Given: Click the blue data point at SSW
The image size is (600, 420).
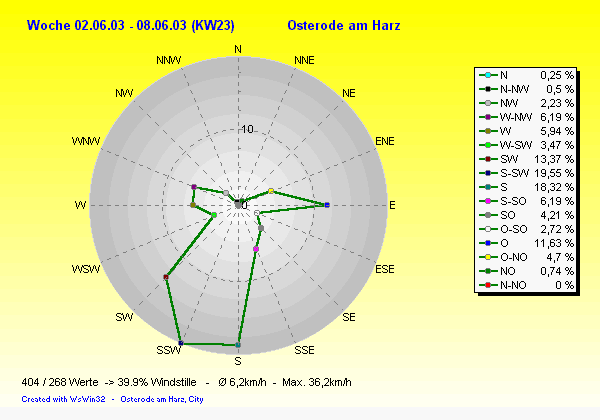Looking at the screenshot, I should (180, 344).
